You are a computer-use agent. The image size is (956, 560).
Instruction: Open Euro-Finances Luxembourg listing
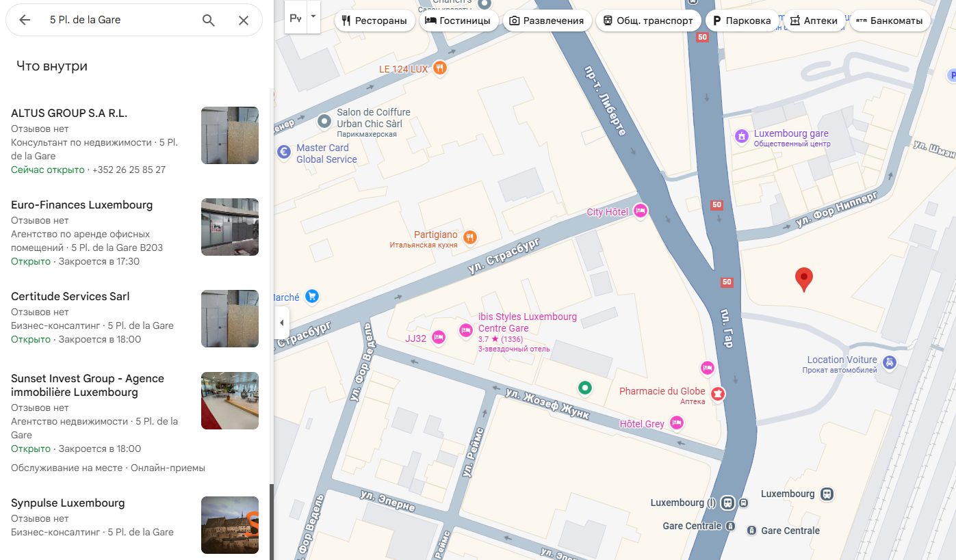pyautogui.click(x=135, y=233)
